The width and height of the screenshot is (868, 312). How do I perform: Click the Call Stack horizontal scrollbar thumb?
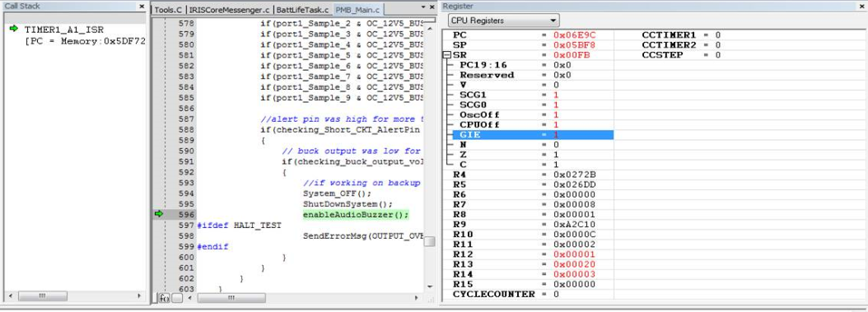point(42,296)
